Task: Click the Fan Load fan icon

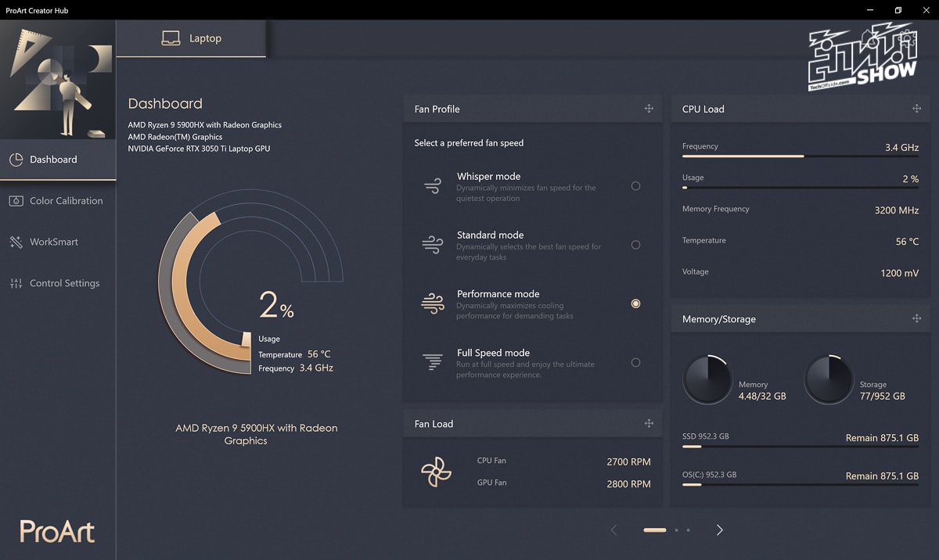Action: pos(435,472)
